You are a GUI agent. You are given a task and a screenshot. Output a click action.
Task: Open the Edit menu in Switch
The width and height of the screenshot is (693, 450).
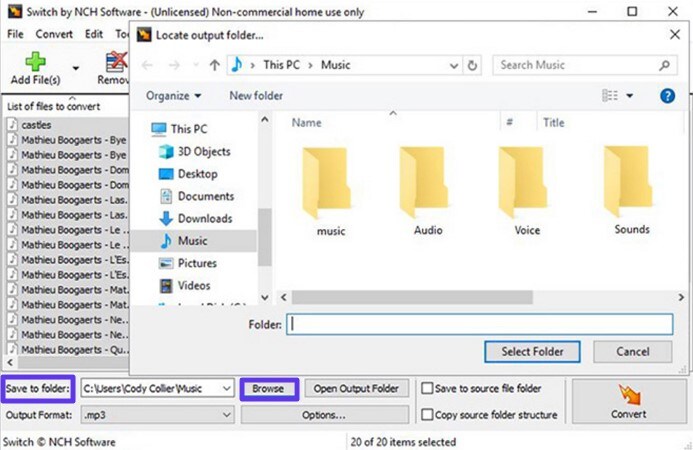coord(94,34)
